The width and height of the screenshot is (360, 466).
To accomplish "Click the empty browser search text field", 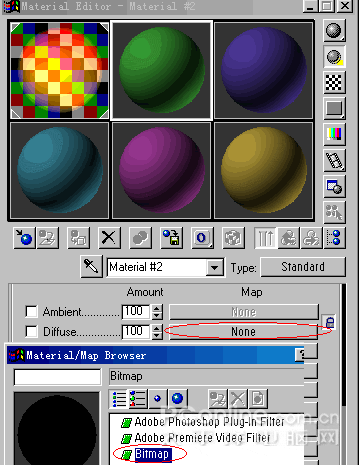I will [x=57, y=377].
